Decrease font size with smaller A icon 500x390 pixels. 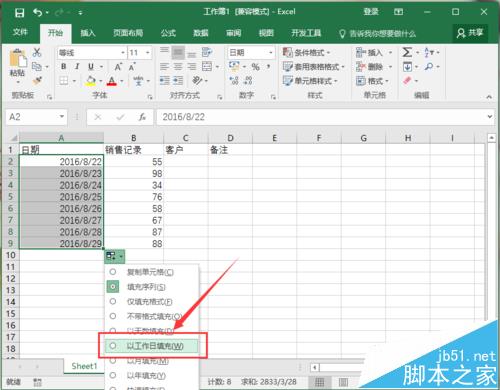(132, 67)
